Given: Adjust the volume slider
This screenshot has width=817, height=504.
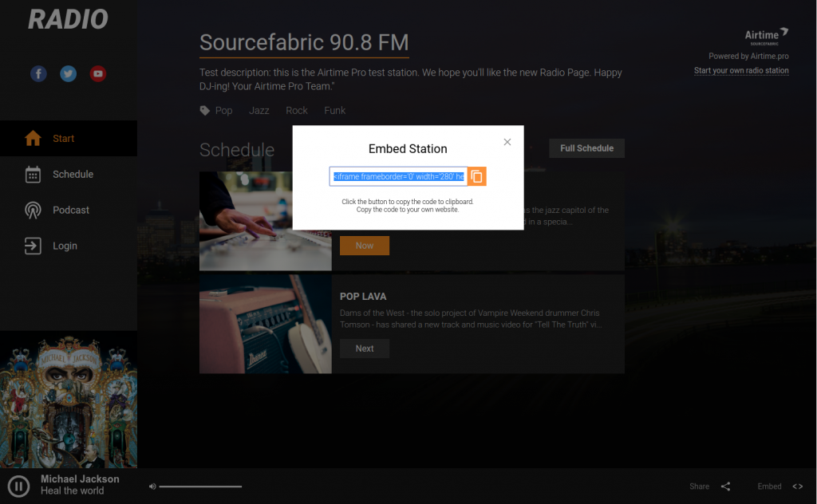Looking at the screenshot, I should point(199,486).
